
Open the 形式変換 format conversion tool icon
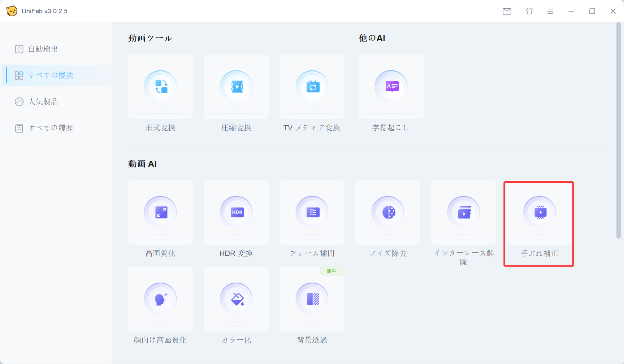click(x=160, y=87)
